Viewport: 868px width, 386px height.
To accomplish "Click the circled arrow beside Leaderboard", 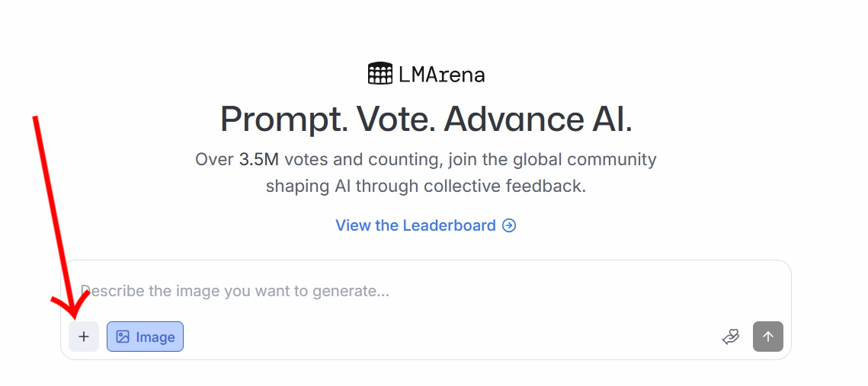I will tap(509, 225).
